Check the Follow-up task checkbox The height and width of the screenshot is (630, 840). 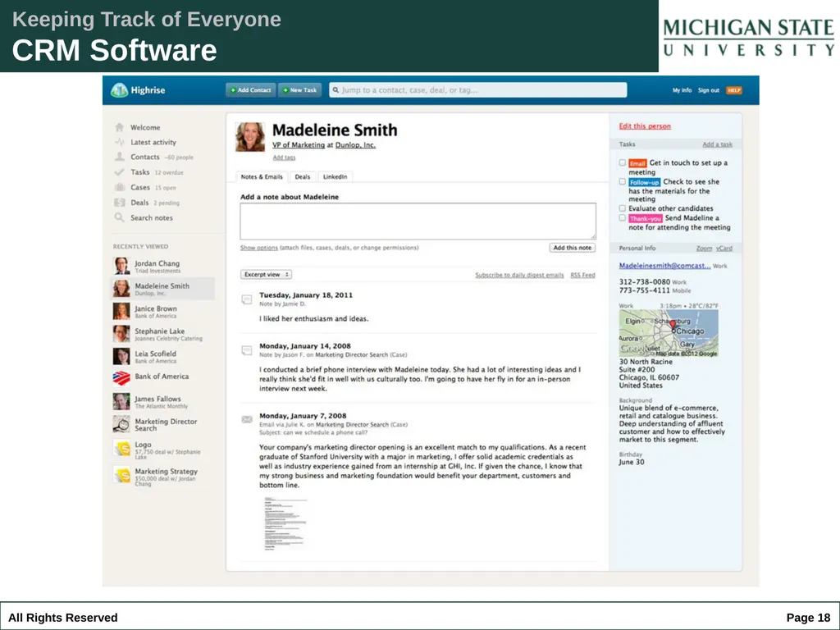(622, 181)
